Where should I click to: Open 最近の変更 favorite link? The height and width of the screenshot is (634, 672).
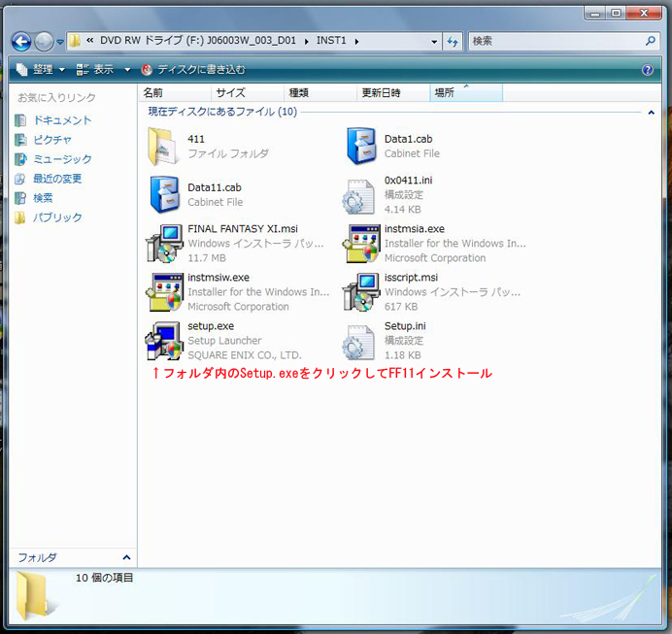57,179
